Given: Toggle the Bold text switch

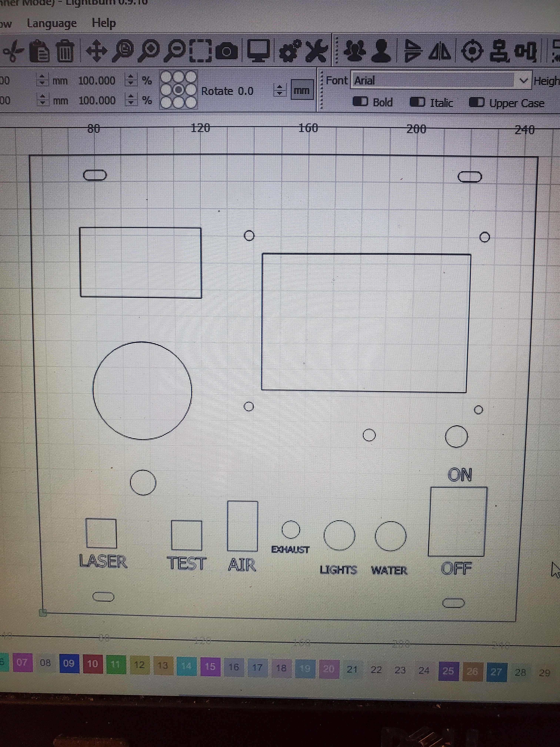Looking at the screenshot, I should pos(361,102).
